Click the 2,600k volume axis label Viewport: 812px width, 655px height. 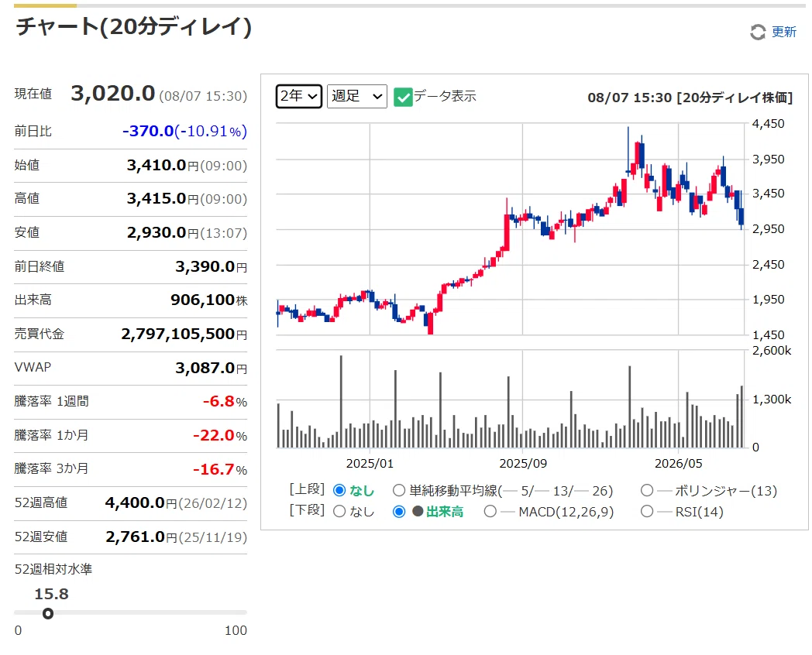[x=772, y=351]
